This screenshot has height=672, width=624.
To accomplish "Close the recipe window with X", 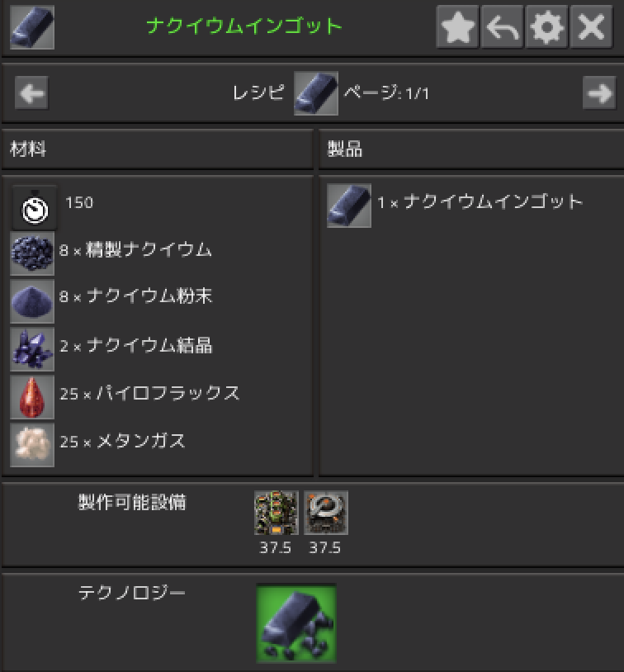I will [592, 26].
